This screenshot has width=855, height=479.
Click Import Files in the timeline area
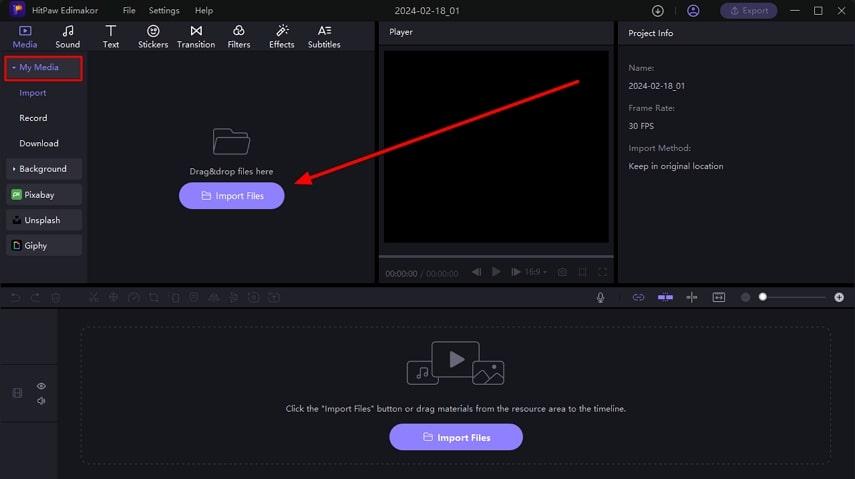(456, 437)
